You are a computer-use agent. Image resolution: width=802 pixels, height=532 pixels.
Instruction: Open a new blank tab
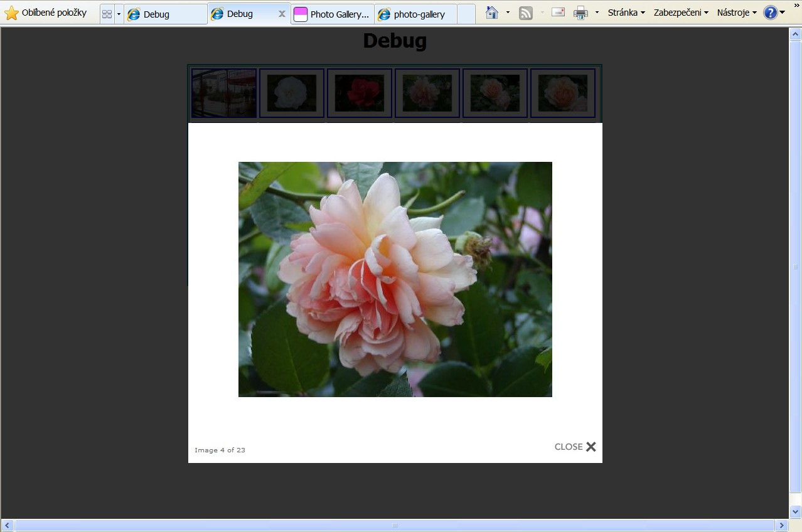[466, 14]
